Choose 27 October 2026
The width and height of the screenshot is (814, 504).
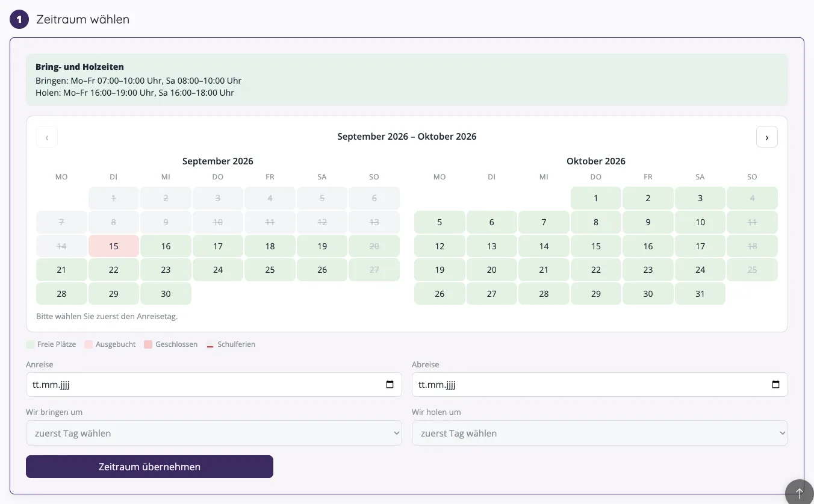(492, 294)
